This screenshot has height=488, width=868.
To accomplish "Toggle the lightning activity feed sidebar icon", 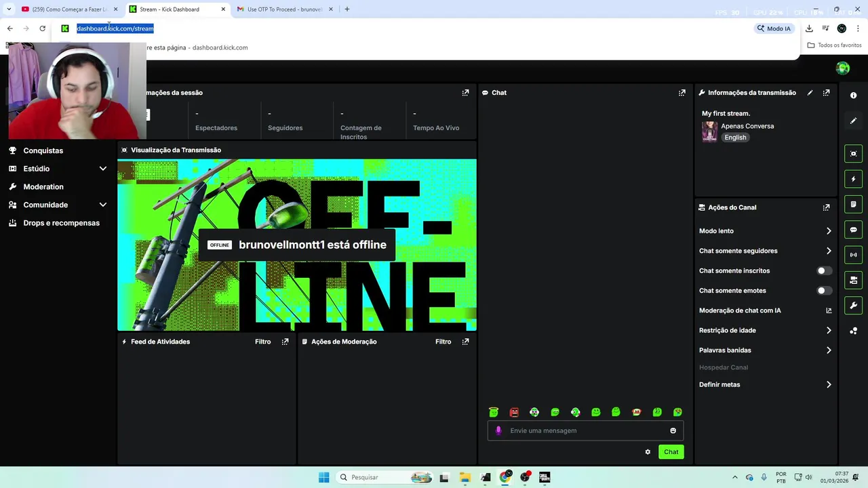I will [853, 179].
